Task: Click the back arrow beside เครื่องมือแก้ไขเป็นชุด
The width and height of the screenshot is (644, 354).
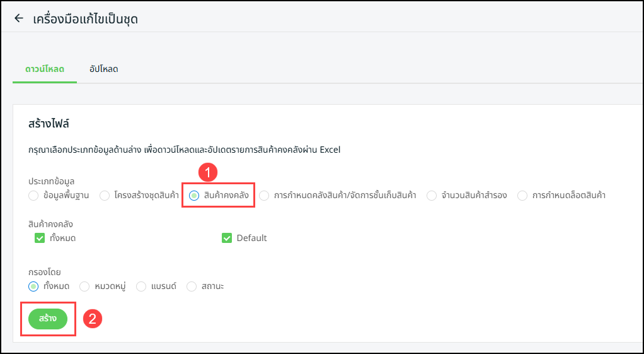Action: click(x=19, y=18)
